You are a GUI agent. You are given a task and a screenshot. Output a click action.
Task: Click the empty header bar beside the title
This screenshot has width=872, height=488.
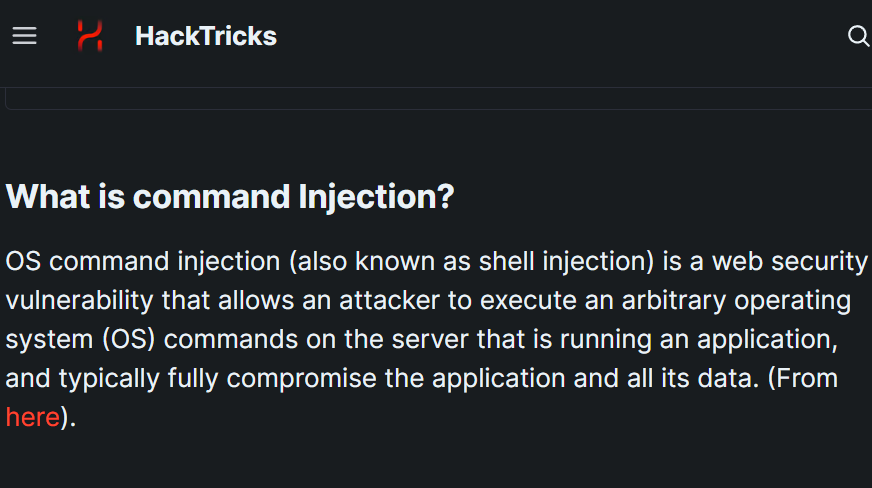(560, 36)
